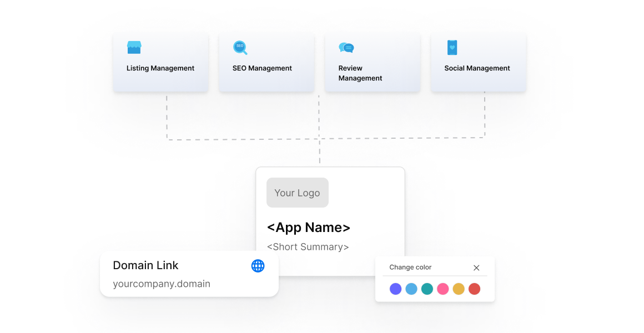Open the Listing Management card label

tap(160, 68)
